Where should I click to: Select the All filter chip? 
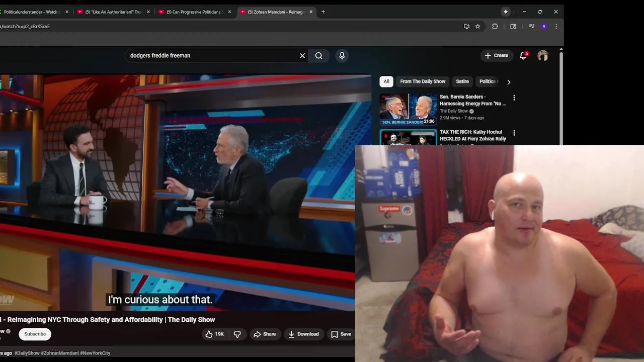386,81
